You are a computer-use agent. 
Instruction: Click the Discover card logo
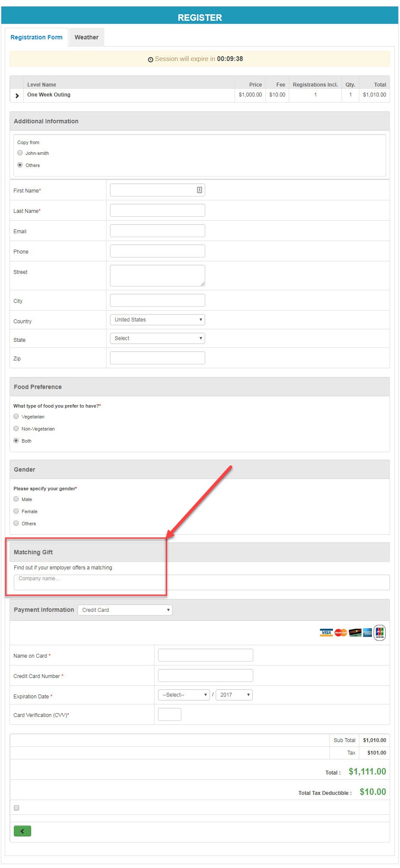(x=355, y=633)
